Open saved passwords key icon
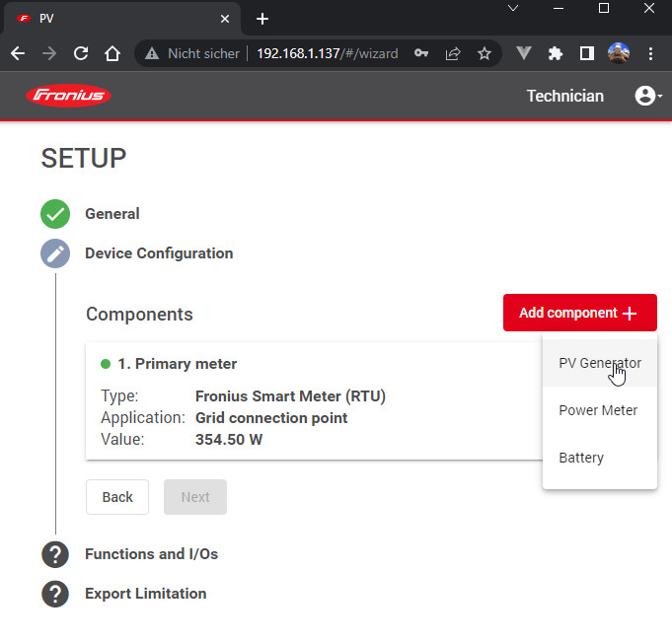The width and height of the screenshot is (672, 643). click(421, 54)
